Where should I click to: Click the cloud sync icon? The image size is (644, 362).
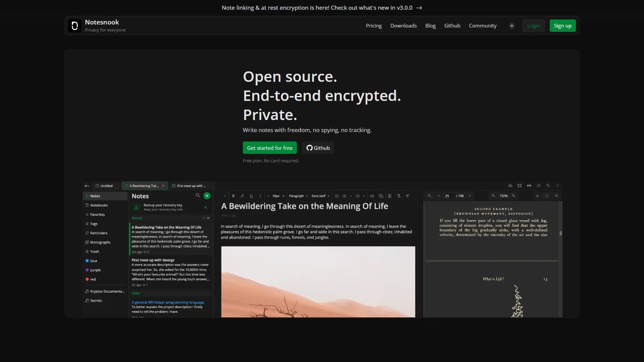[510, 186]
